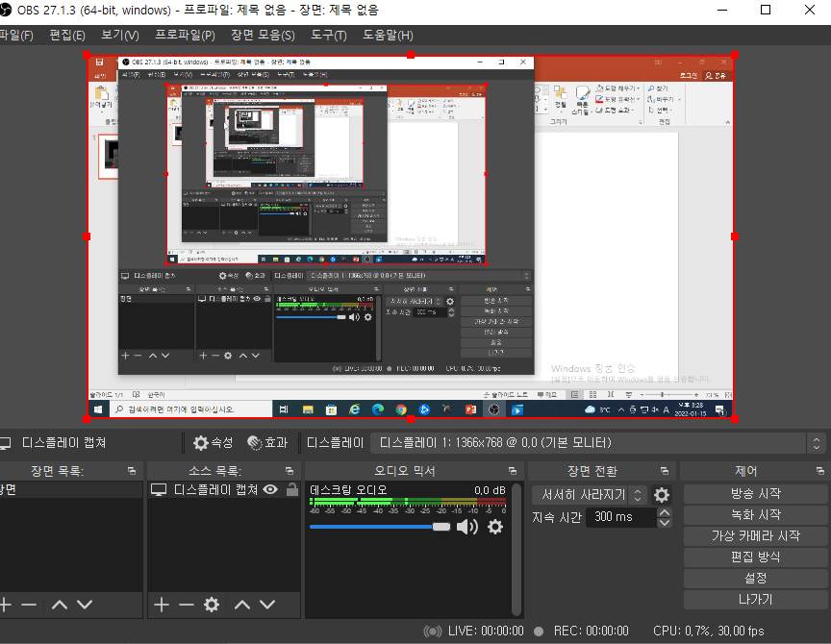Move scene up in 장면 목록

tap(60, 605)
